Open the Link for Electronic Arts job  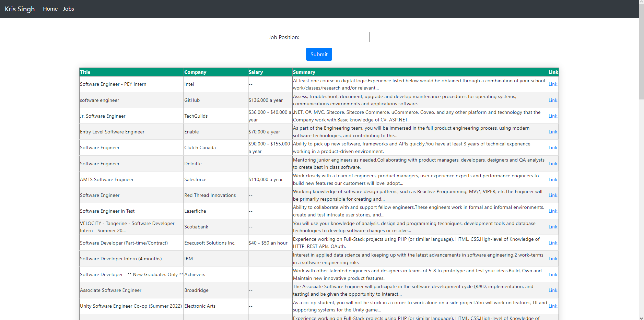(553, 306)
